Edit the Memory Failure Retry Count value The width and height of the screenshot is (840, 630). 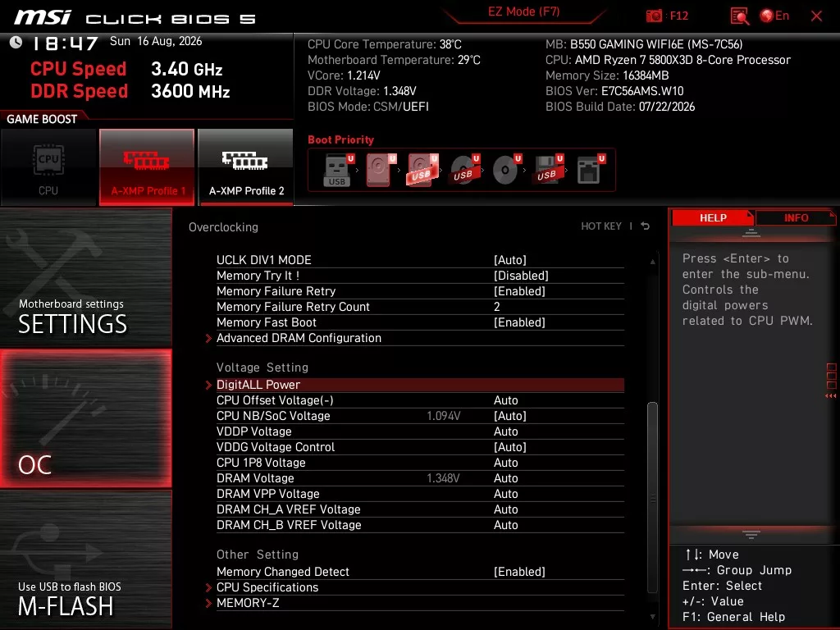click(496, 307)
